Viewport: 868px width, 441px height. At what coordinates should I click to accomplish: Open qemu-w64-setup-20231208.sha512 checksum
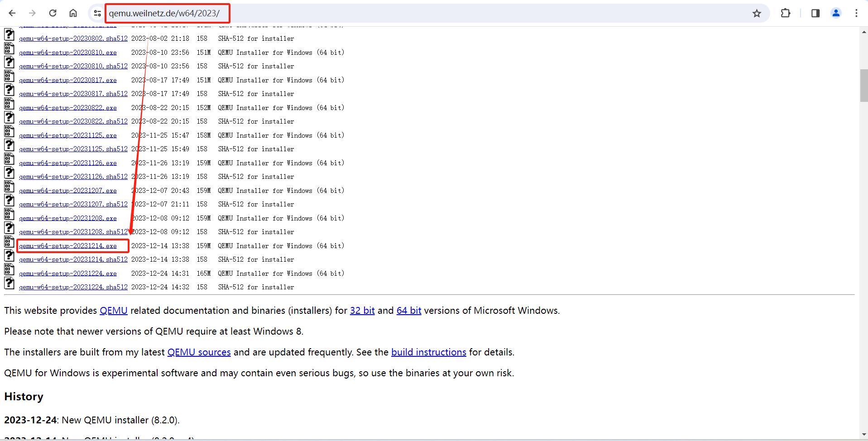(73, 232)
